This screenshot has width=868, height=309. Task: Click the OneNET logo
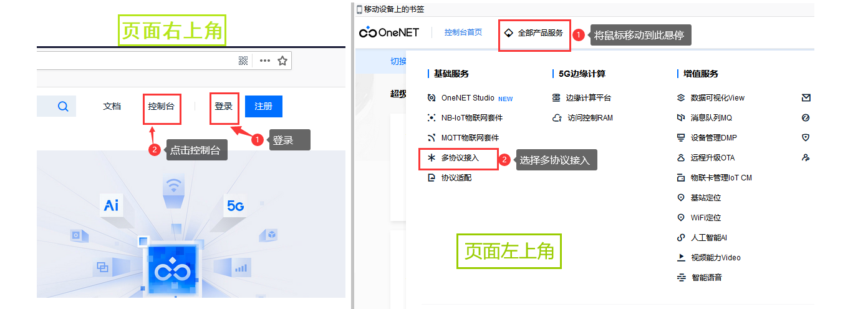pos(389,32)
